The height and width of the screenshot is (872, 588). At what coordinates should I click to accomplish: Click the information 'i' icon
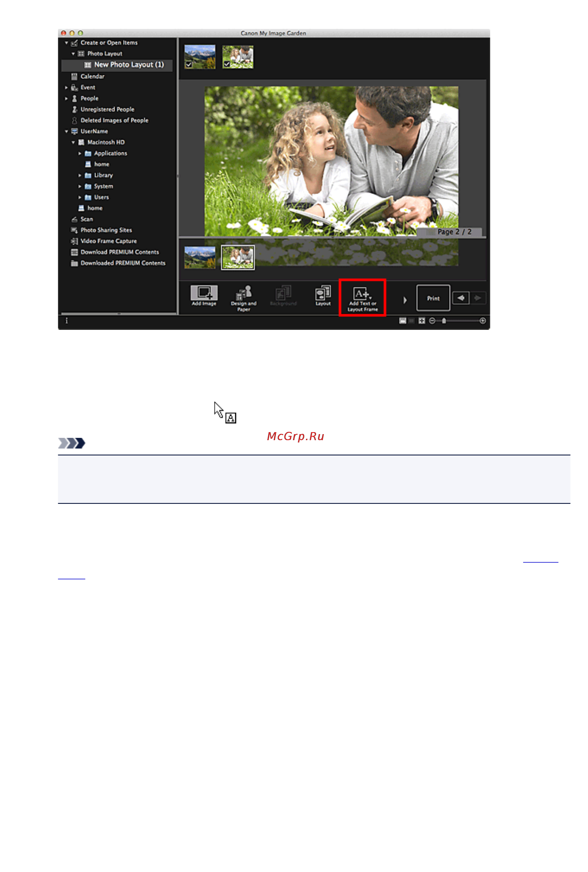(67, 321)
